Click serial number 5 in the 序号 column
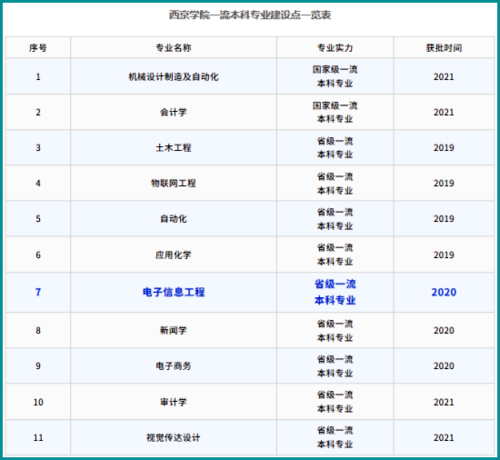The height and width of the screenshot is (460, 500). pos(38,219)
